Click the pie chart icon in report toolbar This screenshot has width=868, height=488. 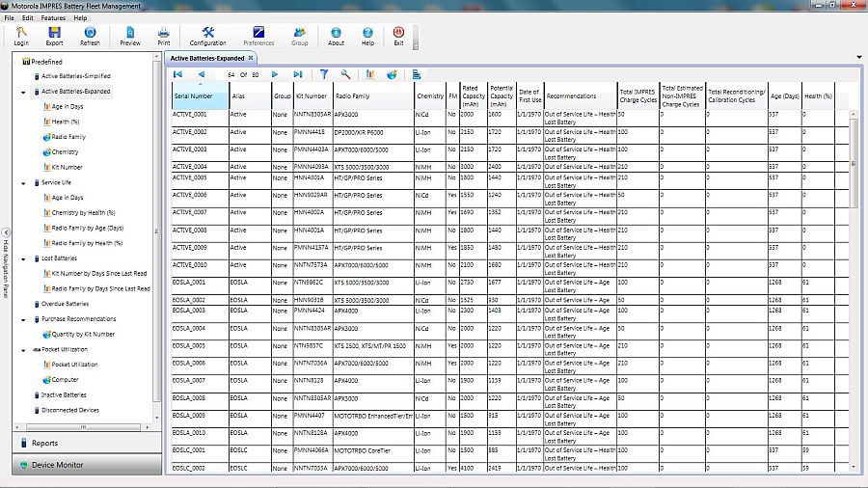pos(392,74)
